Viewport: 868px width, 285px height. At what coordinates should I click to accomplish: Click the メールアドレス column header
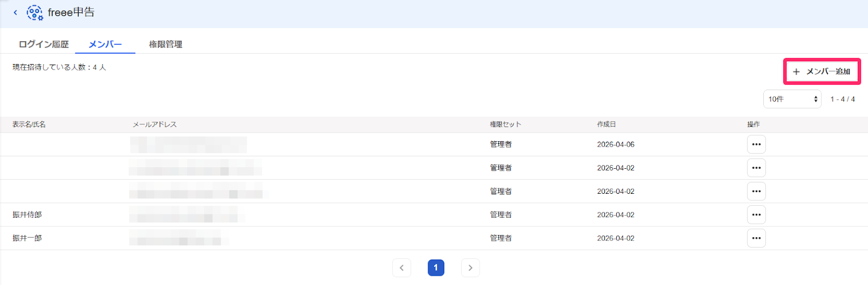pyautogui.click(x=155, y=124)
